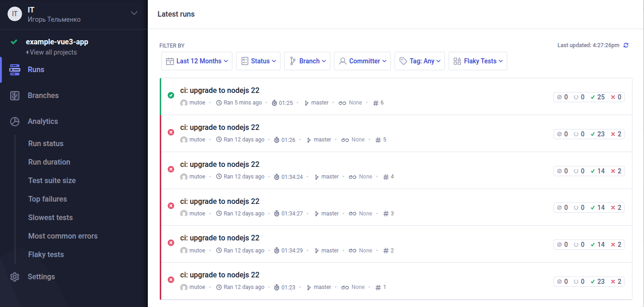The image size is (644, 307).
Task: Click the red failed status icon of run #4
Action: click(171, 169)
